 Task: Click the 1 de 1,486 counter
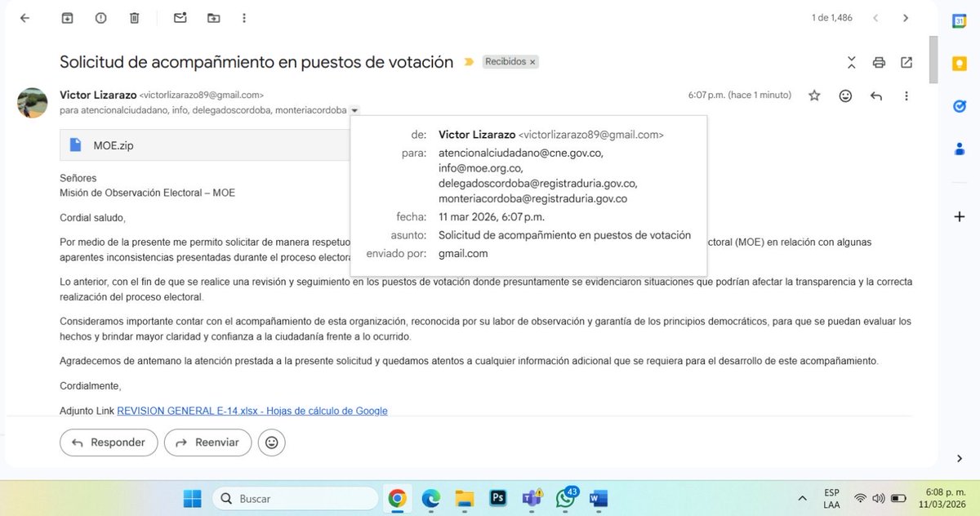coord(831,18)
